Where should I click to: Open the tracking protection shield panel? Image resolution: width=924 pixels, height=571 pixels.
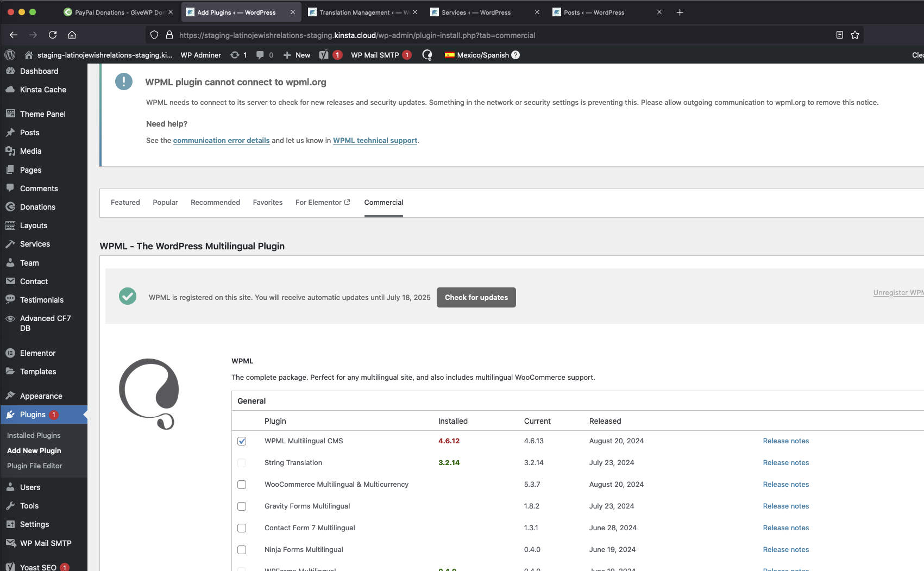[154, 35]
